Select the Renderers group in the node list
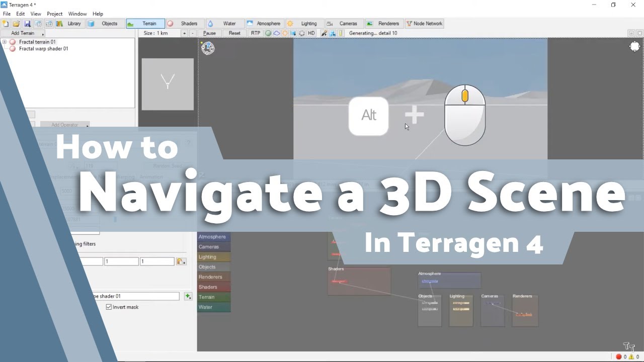 click(214, 277)
